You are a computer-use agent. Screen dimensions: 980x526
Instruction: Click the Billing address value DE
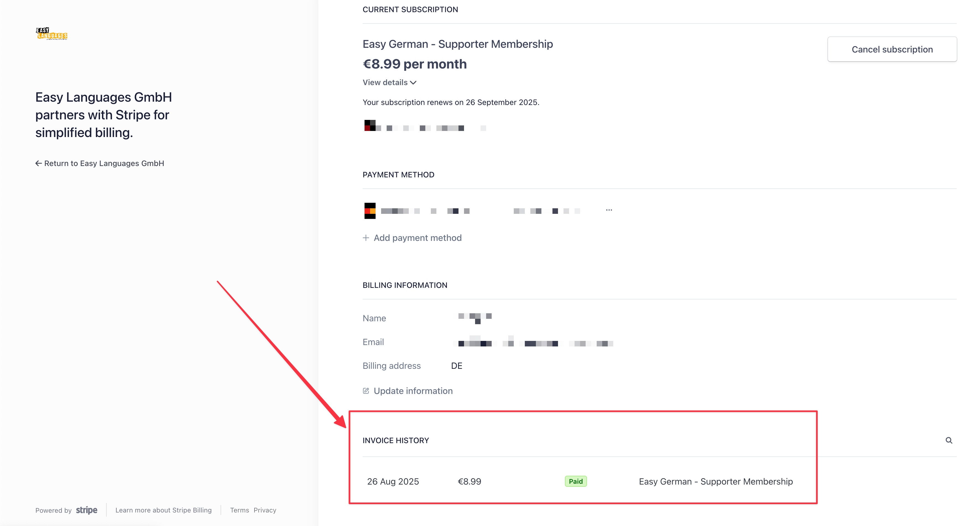tap(457, 366)
